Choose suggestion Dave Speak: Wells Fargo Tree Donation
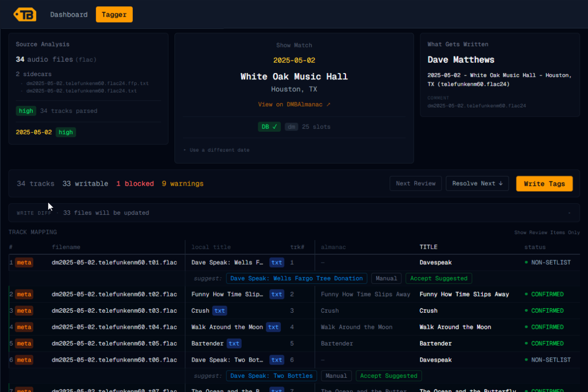 click(x=296, y=278)
